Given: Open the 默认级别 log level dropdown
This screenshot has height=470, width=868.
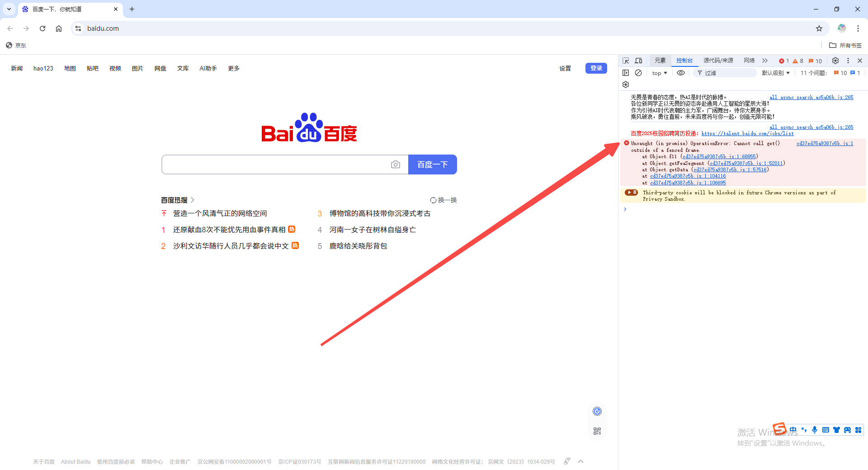Looking at the screenshot, I should click(x=776, y=73).
